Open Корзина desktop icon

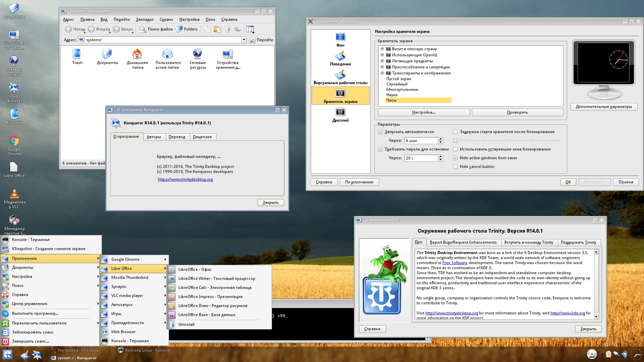click(14, 117)
